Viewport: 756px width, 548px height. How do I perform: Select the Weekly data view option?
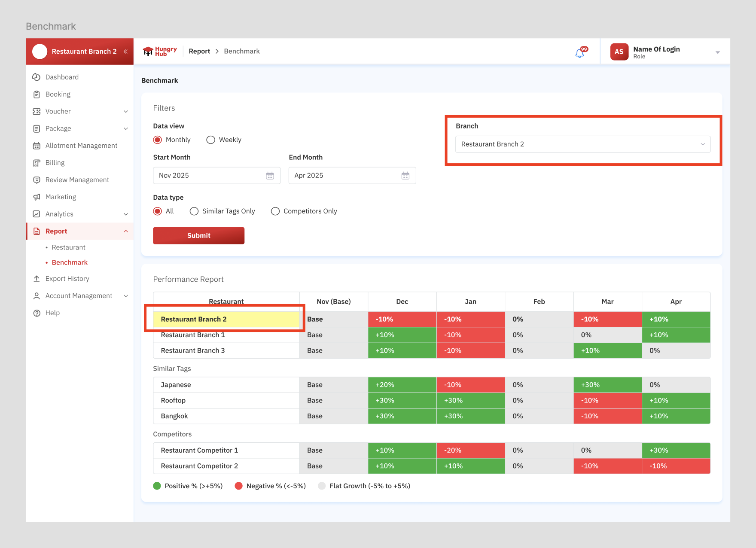point(210,140)
